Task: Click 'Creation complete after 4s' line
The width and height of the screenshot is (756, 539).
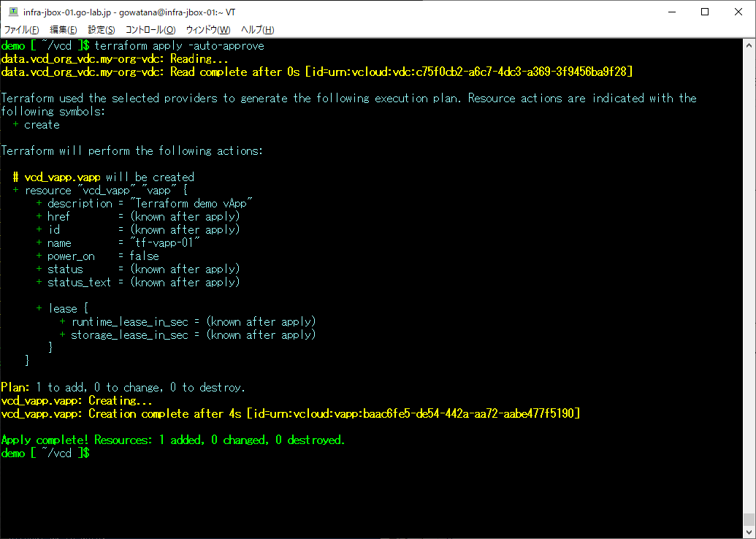Action: pos(290,413)
